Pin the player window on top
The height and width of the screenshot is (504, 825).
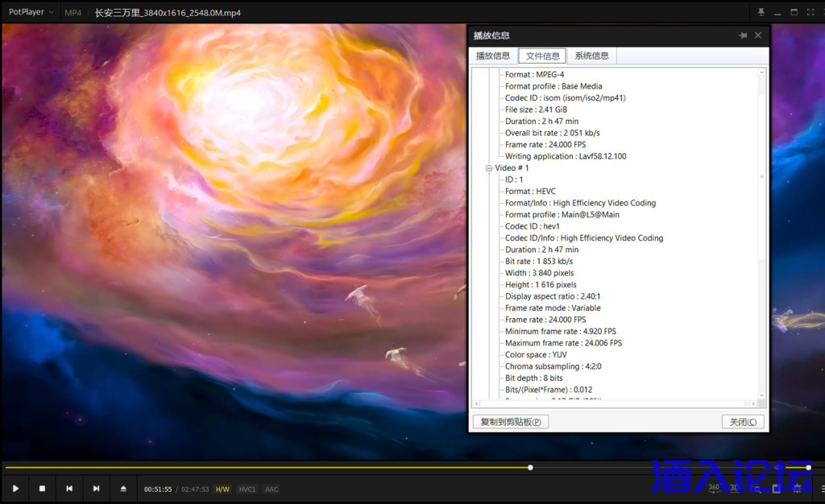click(x=761, y=13)
